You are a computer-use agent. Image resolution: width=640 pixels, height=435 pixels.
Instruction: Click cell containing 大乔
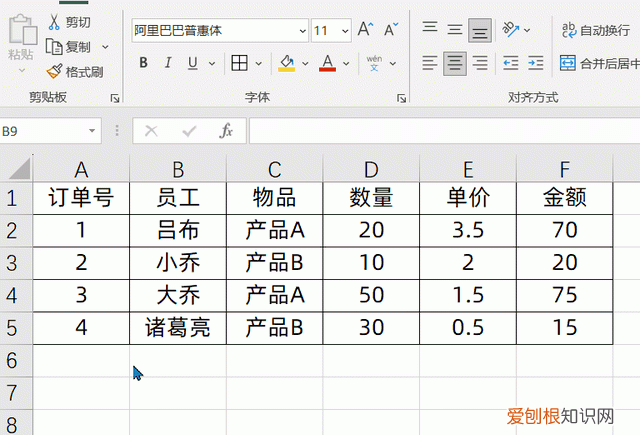(178, 295)
